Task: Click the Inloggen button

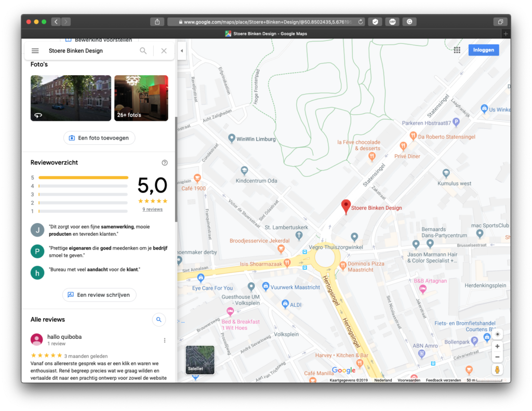Action: (484, 50)
